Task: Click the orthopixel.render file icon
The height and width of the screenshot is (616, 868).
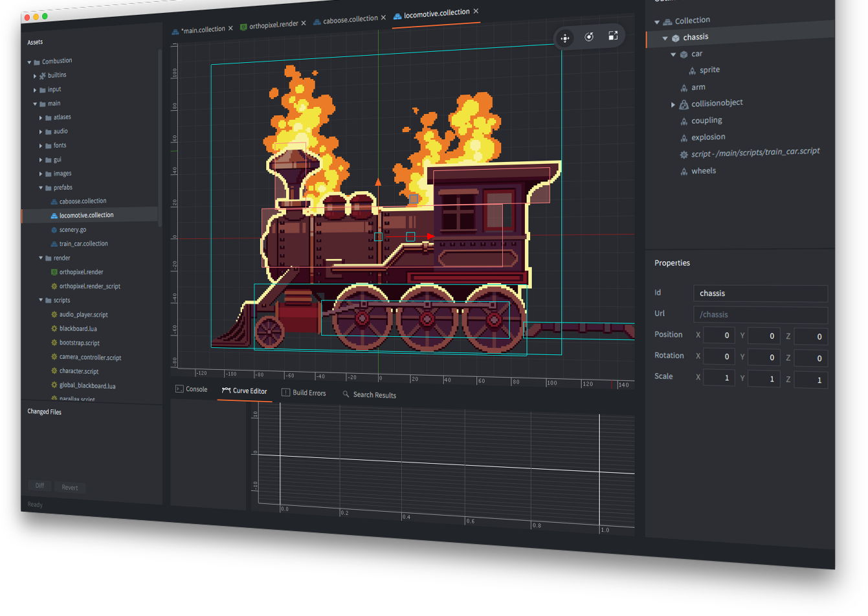Action: point(54,272)
